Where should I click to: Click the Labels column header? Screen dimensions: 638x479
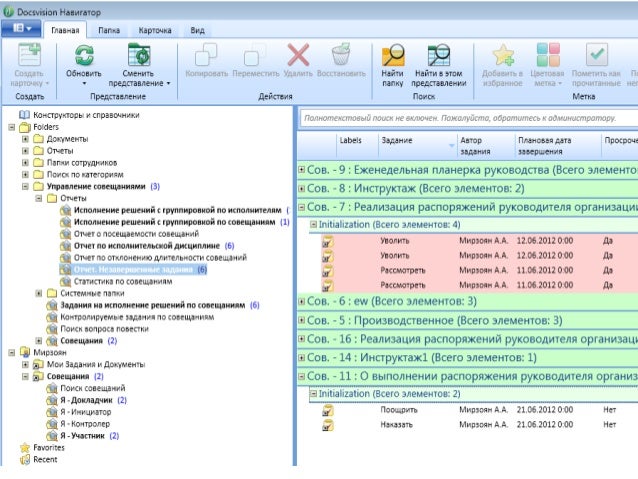357,145
